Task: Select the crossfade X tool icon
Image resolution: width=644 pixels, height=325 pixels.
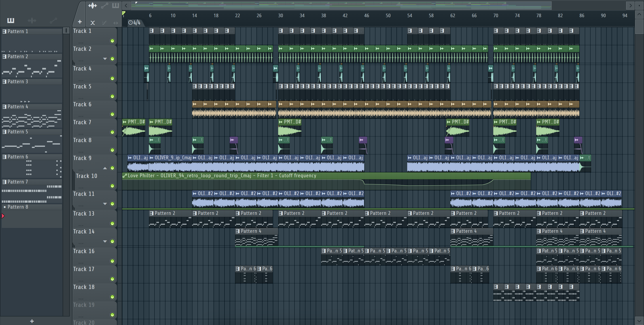Action: click(93, 23)
